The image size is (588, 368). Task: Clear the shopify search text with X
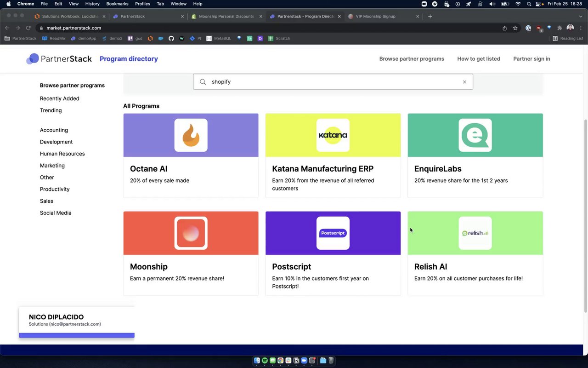pos(464,82)
